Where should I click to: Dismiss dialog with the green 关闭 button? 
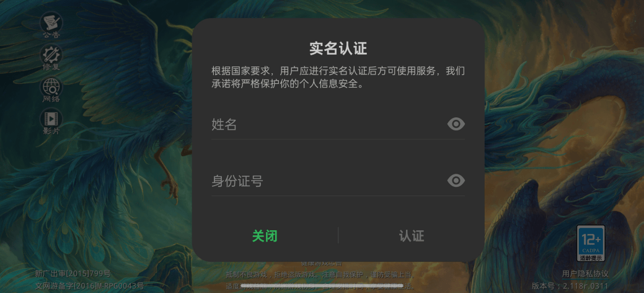pyautogui.click(x=265, y=237)
